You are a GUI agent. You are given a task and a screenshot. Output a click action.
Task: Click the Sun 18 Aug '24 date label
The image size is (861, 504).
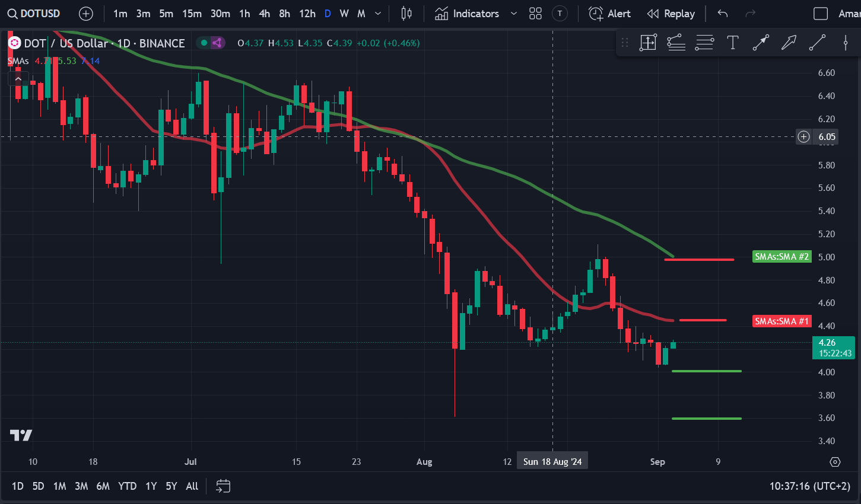coord(552,461)
